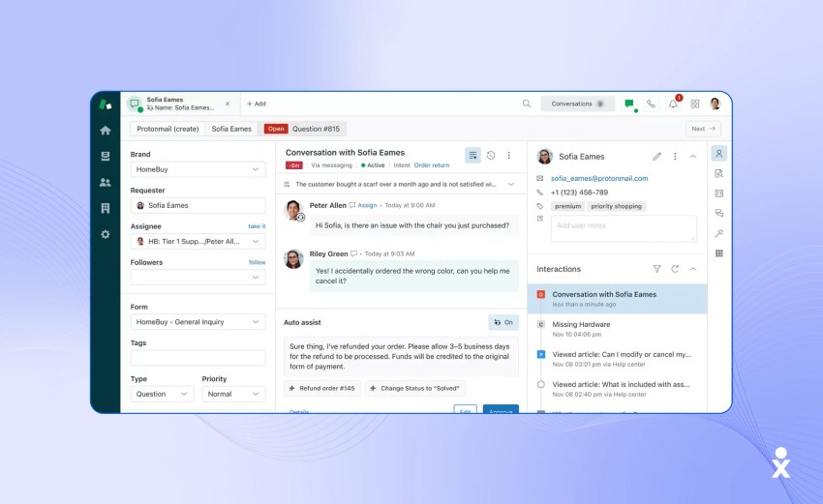
Task: Open Viewed article: What is included
Action: [x=618, y=389]
